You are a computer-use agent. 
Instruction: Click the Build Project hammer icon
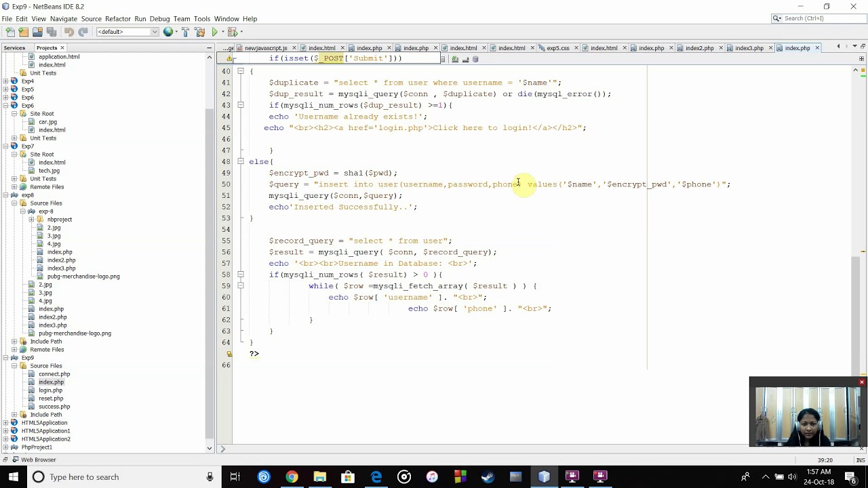coord(185,32)
